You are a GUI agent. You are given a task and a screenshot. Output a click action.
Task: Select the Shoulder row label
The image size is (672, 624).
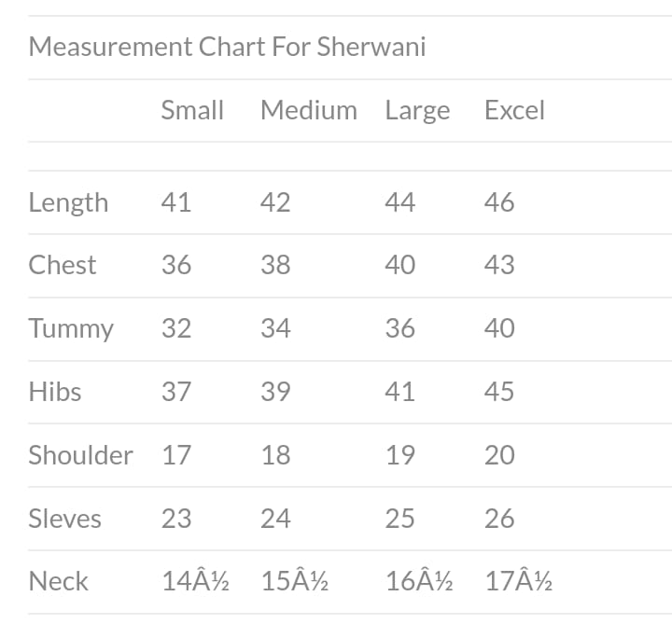click(80, 455)
